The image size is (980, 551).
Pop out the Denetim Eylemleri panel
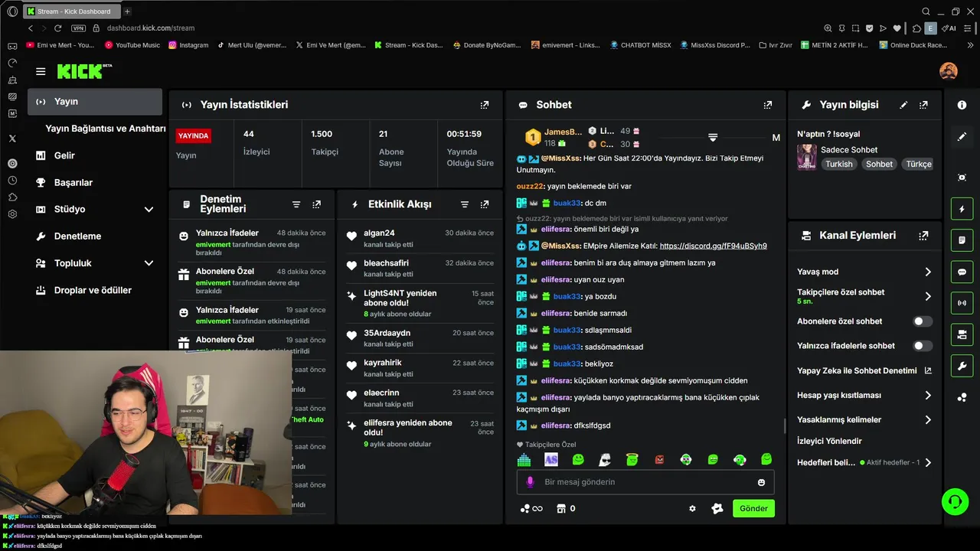coord(317,204)
